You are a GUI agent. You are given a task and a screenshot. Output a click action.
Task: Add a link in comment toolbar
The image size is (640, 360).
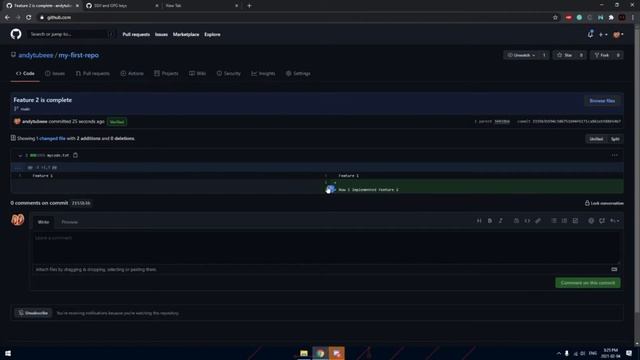click(x=538, y=221)
